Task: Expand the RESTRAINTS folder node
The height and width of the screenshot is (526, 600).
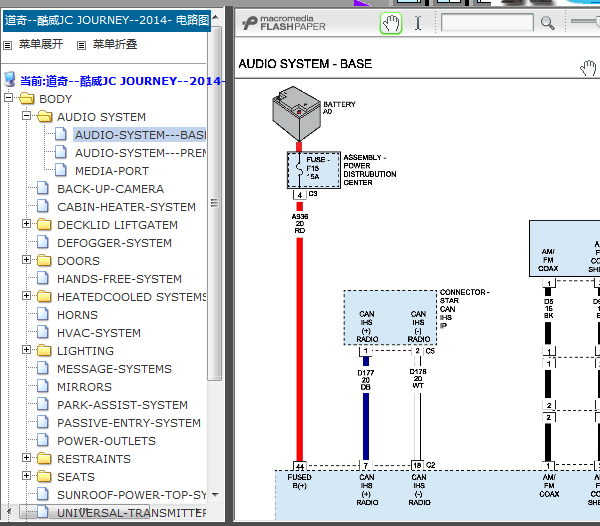Action: (x=26, y=458)
